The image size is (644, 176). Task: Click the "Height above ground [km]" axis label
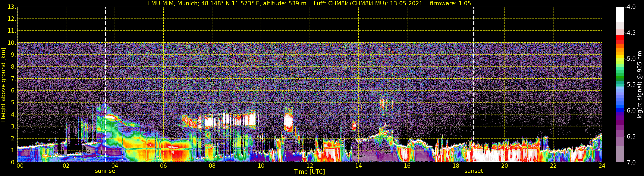(3, 85)
